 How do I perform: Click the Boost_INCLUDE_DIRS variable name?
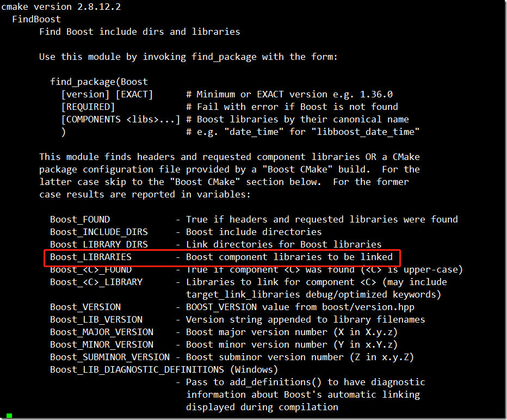pos(98,232)
